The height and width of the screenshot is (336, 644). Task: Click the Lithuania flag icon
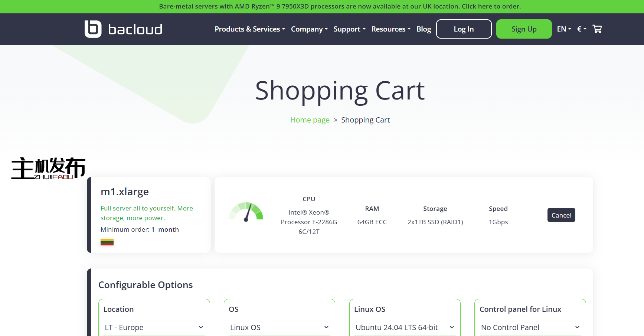[x=107, y=242]
